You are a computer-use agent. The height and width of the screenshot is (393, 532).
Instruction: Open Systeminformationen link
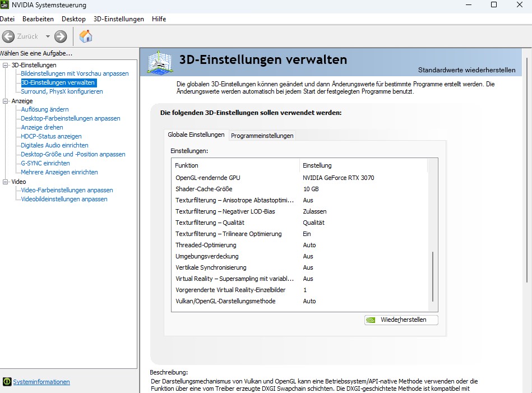tap(41, 381)
